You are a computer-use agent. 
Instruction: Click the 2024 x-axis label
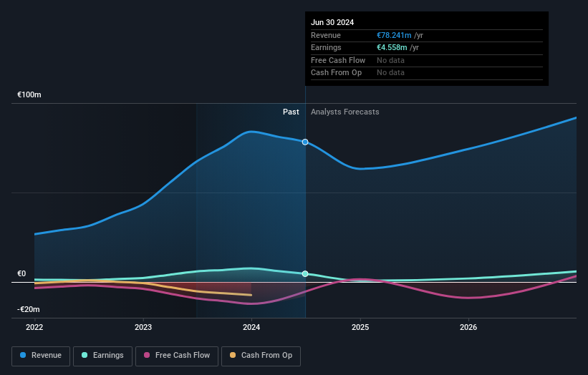[x=251, y=327]
